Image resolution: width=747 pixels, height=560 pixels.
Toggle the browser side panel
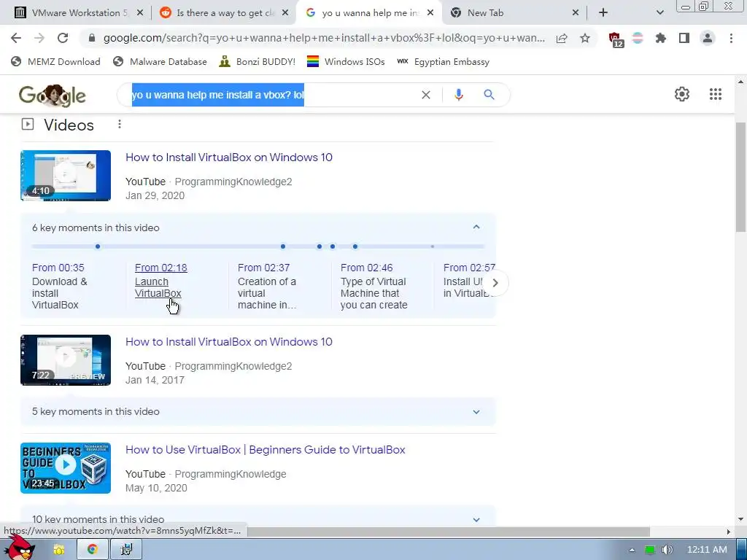(x=684, y=38)
